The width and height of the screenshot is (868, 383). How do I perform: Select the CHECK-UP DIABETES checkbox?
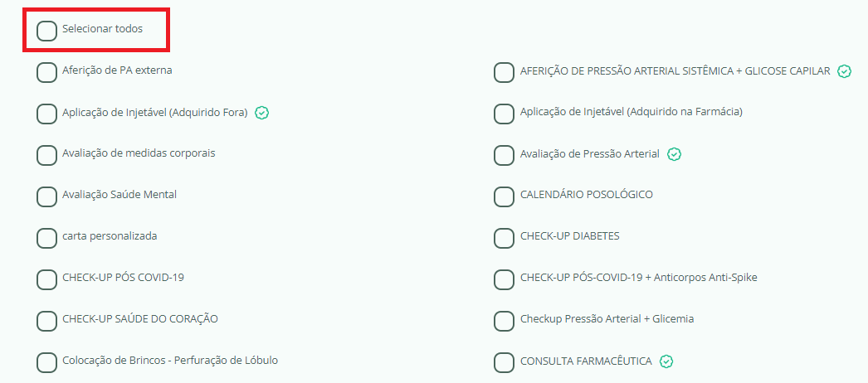click(x=504, y=238)
